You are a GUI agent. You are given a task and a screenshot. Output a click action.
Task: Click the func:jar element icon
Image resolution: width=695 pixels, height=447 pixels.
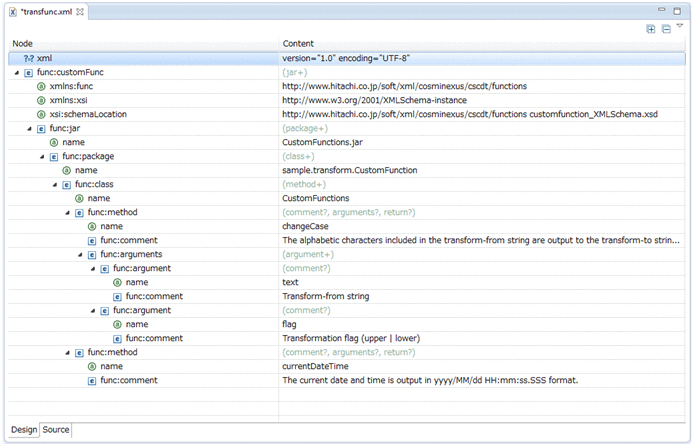(x=41, y=129)
